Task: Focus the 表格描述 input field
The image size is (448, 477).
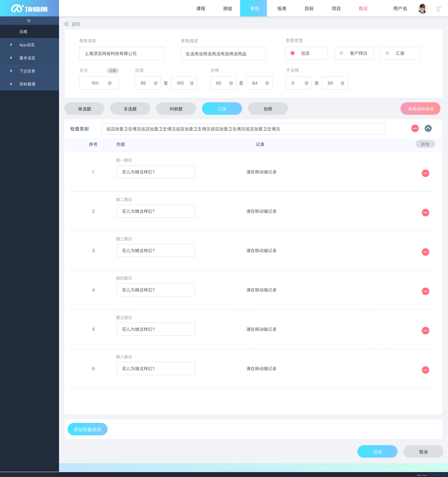Action: pos(223,53)
